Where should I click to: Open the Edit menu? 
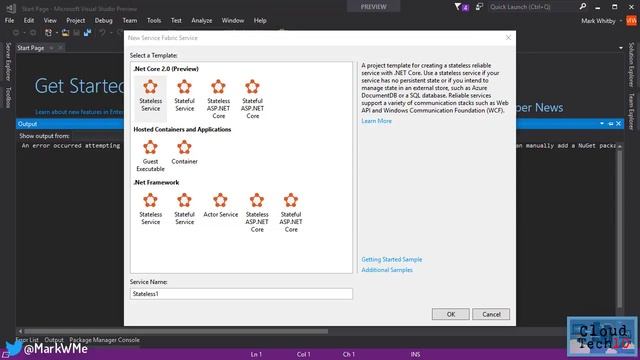point(29,20)
